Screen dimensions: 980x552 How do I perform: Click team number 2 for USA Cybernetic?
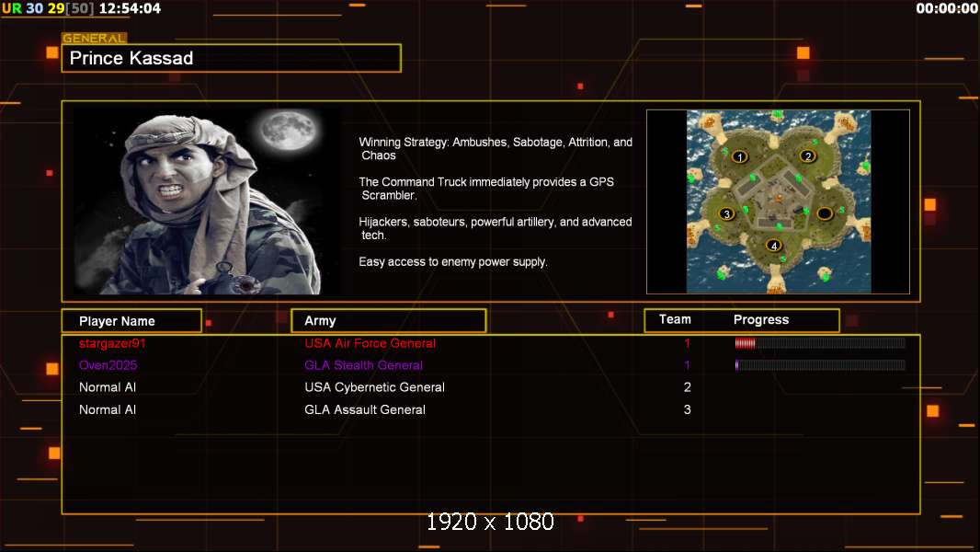click(687, 387)
